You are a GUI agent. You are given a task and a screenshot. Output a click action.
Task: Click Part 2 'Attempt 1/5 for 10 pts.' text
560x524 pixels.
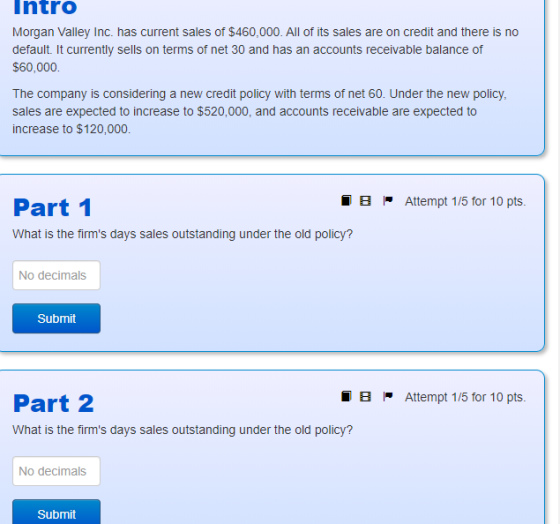pyautogui.click(x=465, y=397)
